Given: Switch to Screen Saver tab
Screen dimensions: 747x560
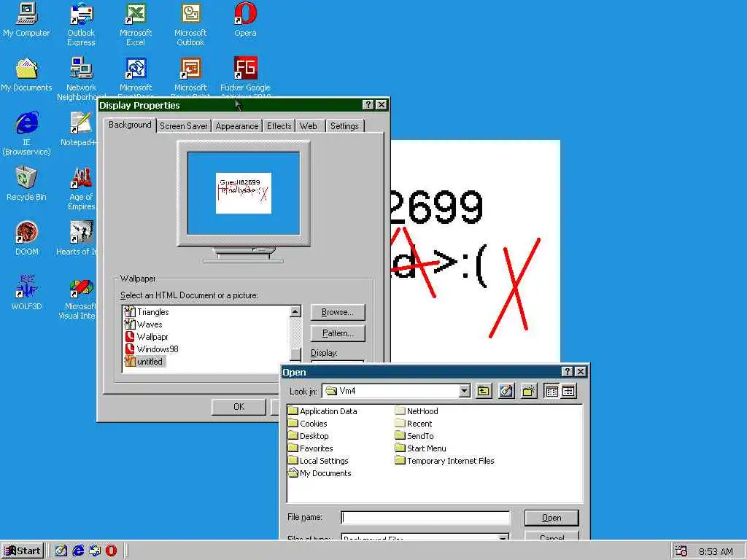Looking at the screenshot, I should [x=183, y=126].
